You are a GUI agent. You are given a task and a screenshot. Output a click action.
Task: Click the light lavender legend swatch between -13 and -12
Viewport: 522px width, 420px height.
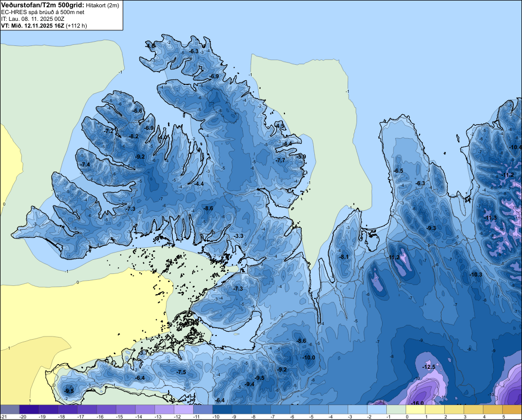pos(184,410)
